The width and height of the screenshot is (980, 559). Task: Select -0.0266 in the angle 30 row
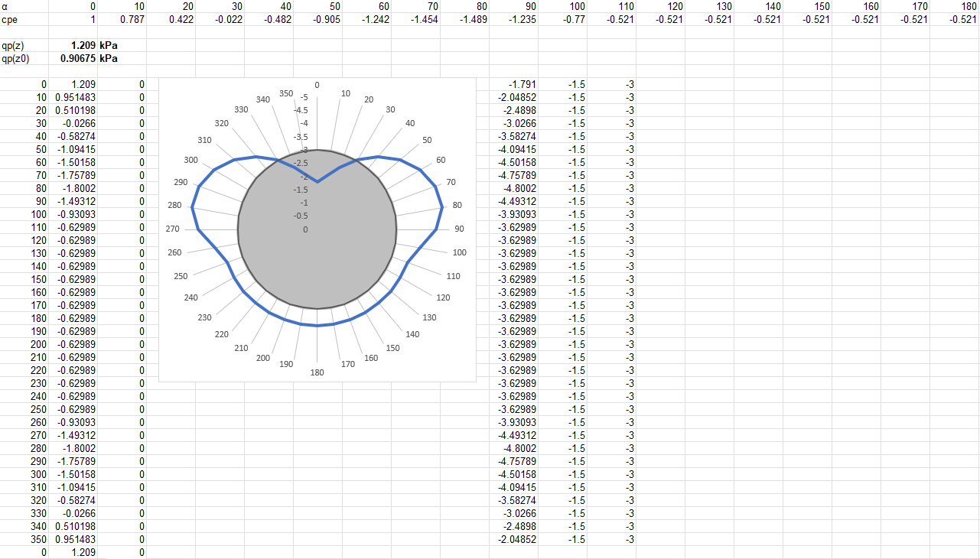pyautogui.click(x=73, y=123)
